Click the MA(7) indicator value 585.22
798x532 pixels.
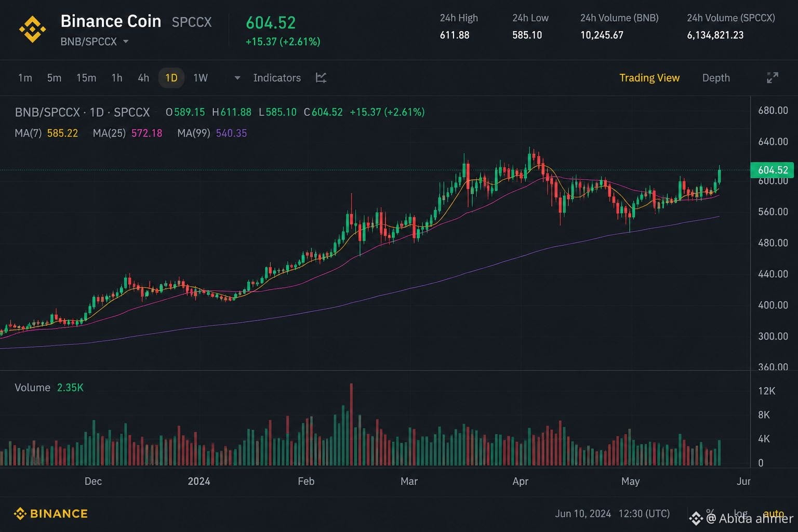pyautogui.click(x=62, y=133)
